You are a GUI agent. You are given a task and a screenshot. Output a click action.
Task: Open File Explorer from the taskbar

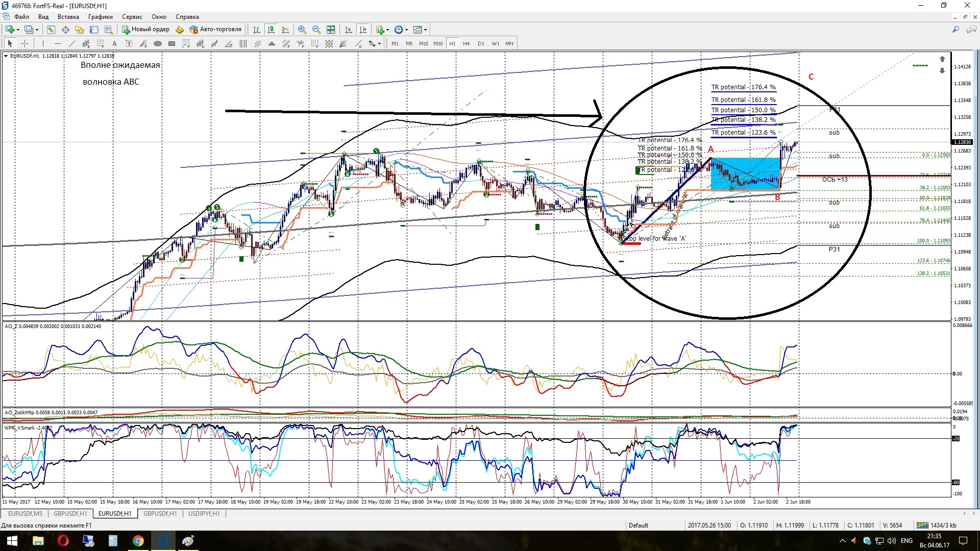click(x=38, y=541)
